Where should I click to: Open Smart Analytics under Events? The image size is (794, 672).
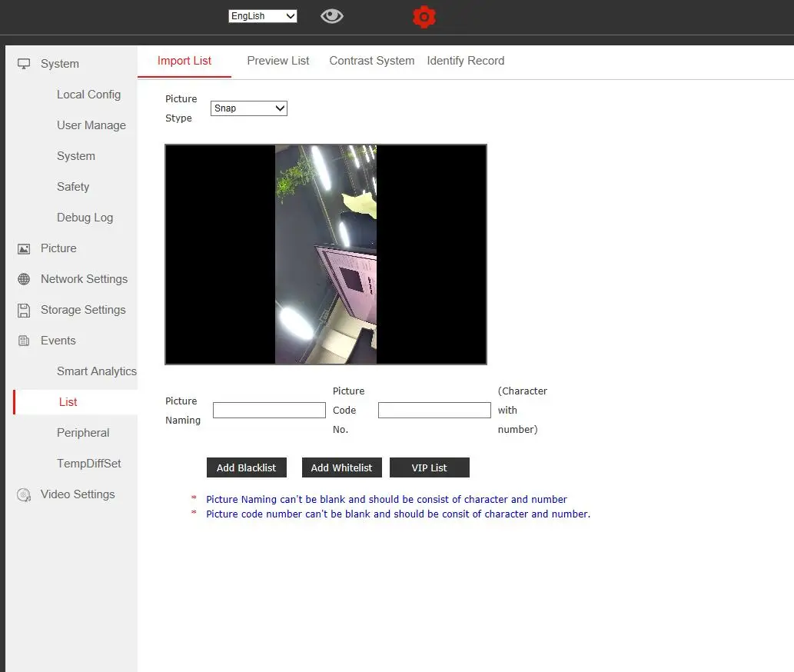point(96,371)
